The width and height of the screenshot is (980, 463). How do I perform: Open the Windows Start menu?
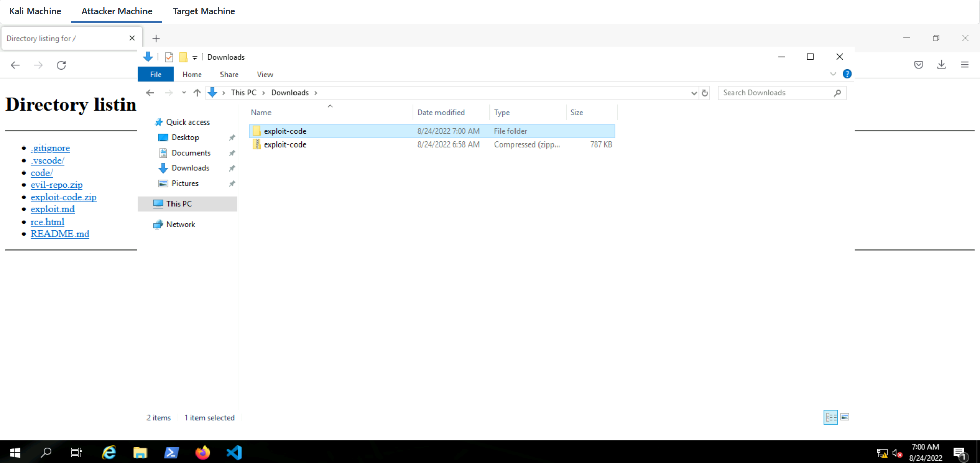coord(15,452)
